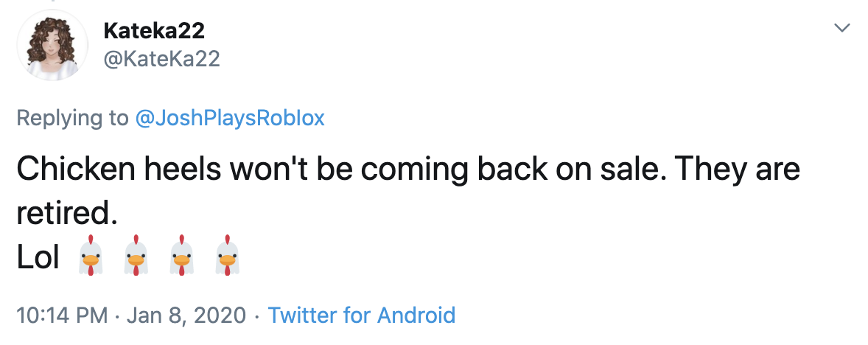Click the "Replying to" label
The image size is (868, 345).
72,118
